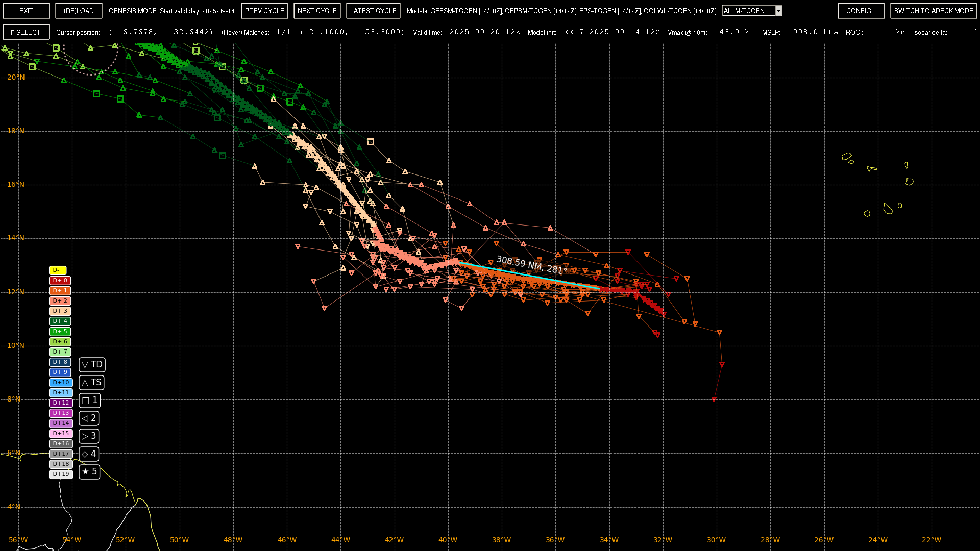Click the 308.59 NM distance measurement label
The height and width of the screenshot is (551, 980).
pyautogui.click(x=531, y=265)
